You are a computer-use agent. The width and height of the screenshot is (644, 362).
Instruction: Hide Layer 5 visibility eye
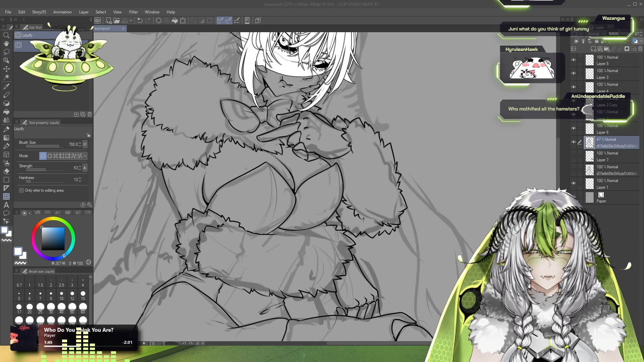click(x=574, y=60)
